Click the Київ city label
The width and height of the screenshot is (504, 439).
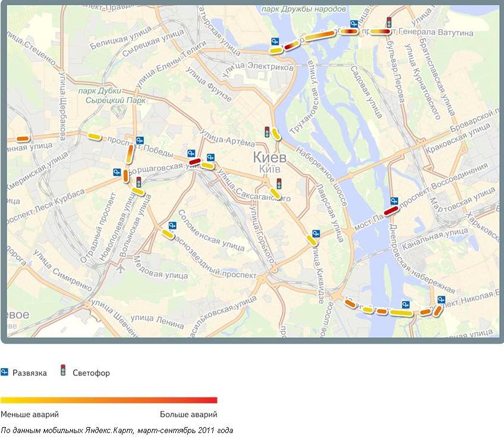click(x=270, y=169)
